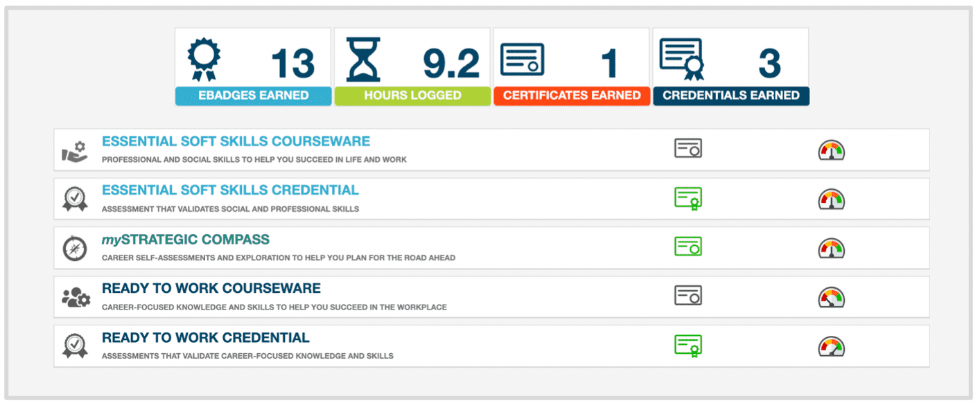Go to the myStrategic Compass title link
Image resolution: width=980 pixels, height=403 pixels.
tap(185, 240)
